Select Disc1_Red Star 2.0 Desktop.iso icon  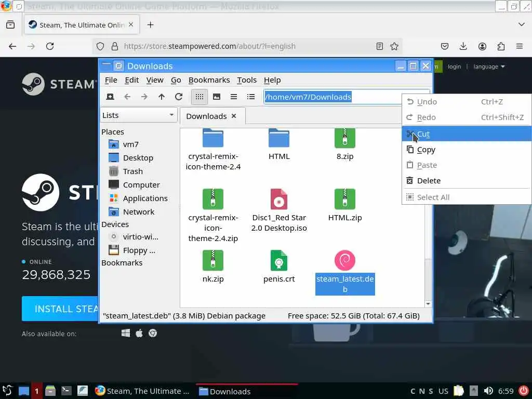pyautogui.click(x=279, y=199)
